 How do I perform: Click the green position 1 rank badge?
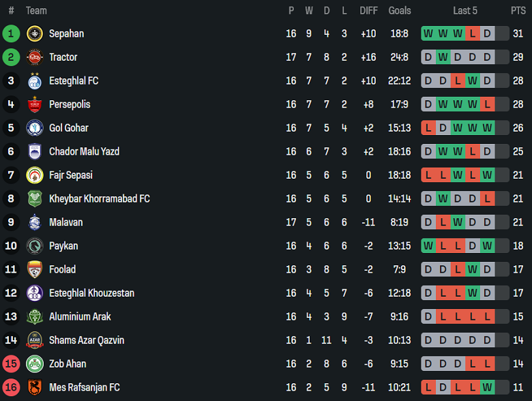click(11, 33)
